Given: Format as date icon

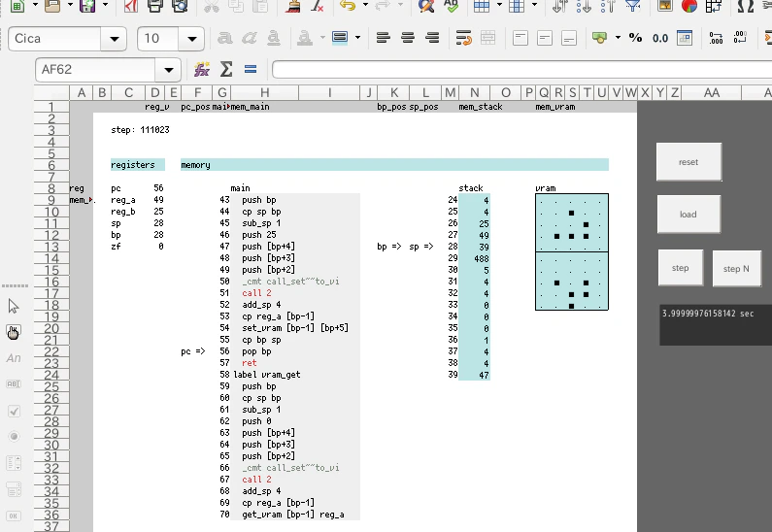Looking at the screenshot, I should 685,38.
